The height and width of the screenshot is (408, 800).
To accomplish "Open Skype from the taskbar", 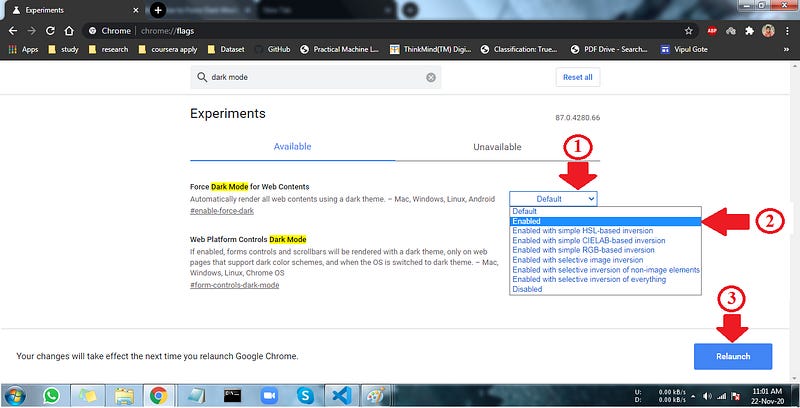I will click(x=305, y=396).
